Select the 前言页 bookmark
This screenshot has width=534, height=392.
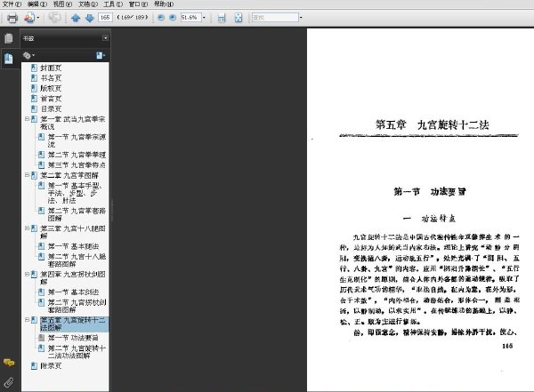click(51, 99)
